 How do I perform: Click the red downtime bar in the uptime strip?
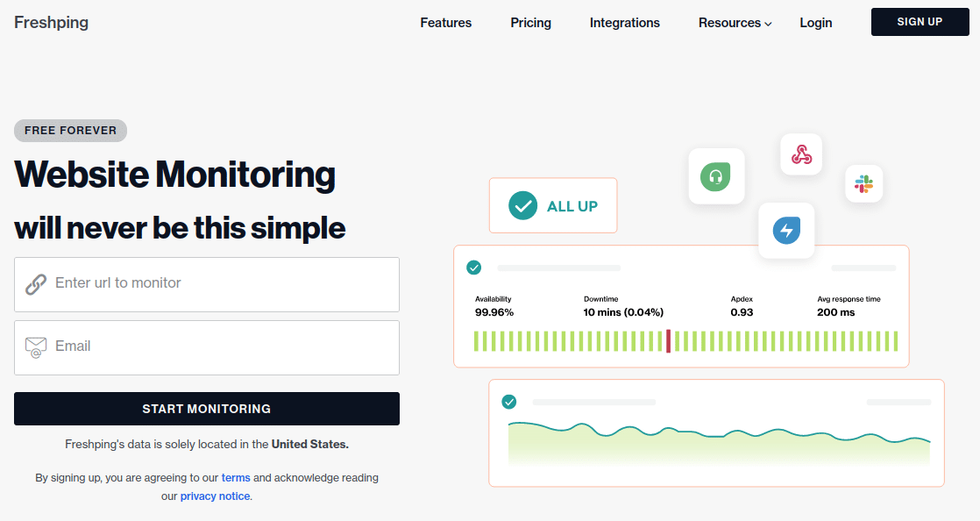click(x=668, y=341)
